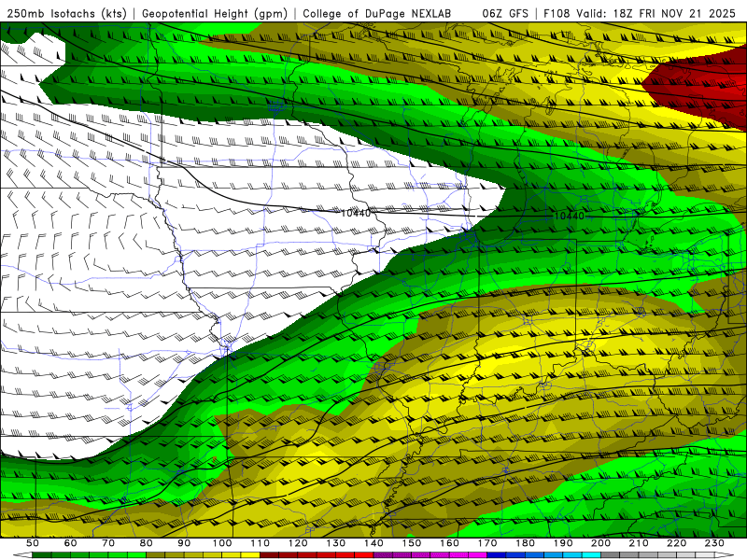
Task: Click the 60 value on the color scale
Action: click(x=71, y=543)
